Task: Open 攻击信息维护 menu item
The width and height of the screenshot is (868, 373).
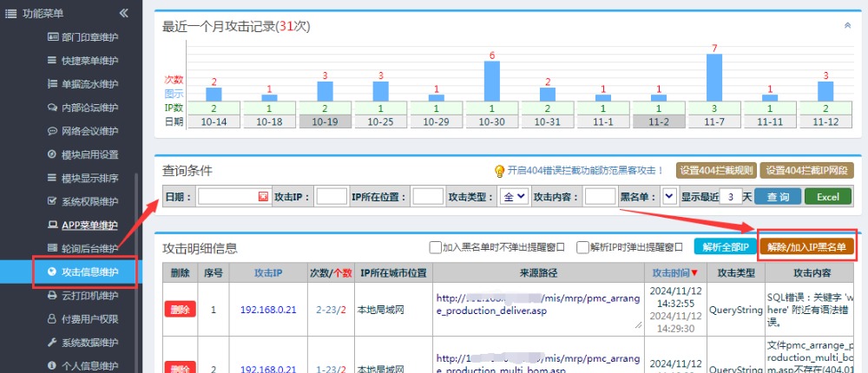Action: [x=89, y=272]
